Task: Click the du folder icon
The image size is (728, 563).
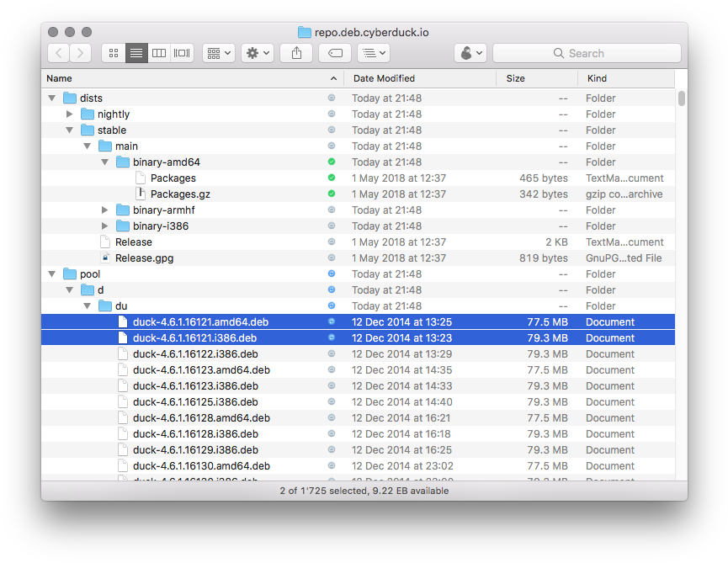Action: pos(105,305)
